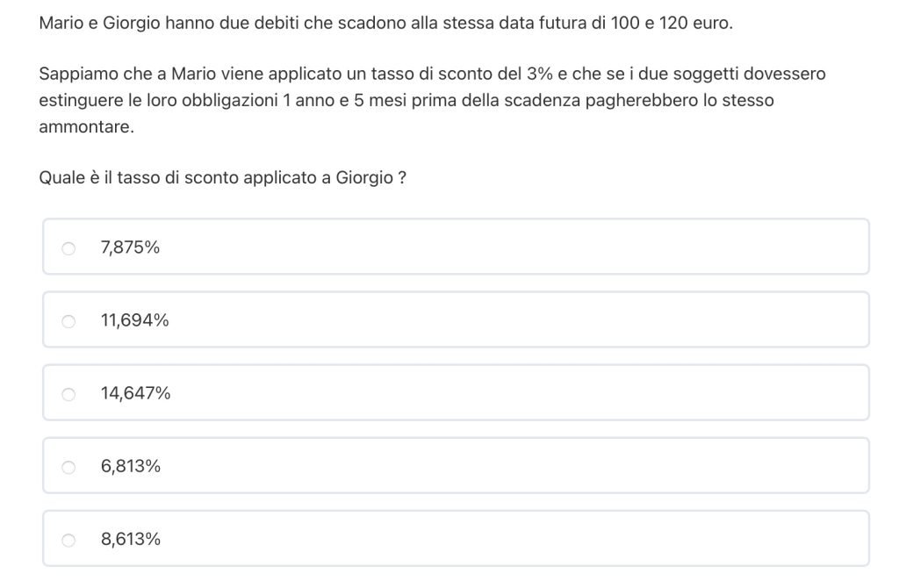Choose the 11,694% radio option

coord(68,321)
